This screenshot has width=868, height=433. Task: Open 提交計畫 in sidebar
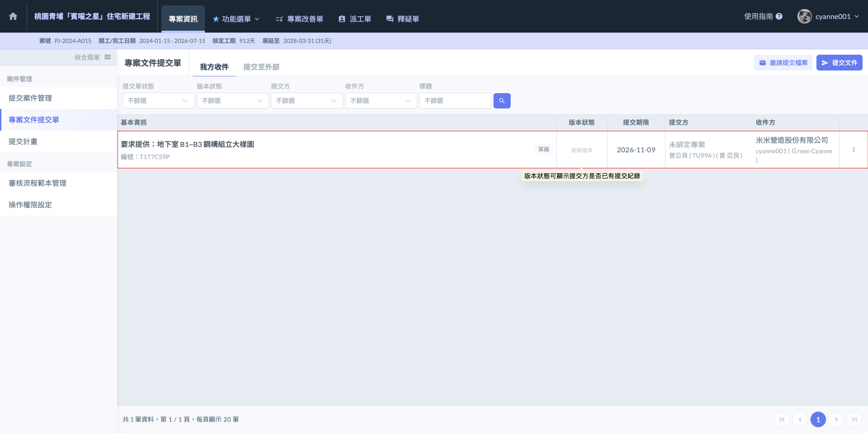59,141
